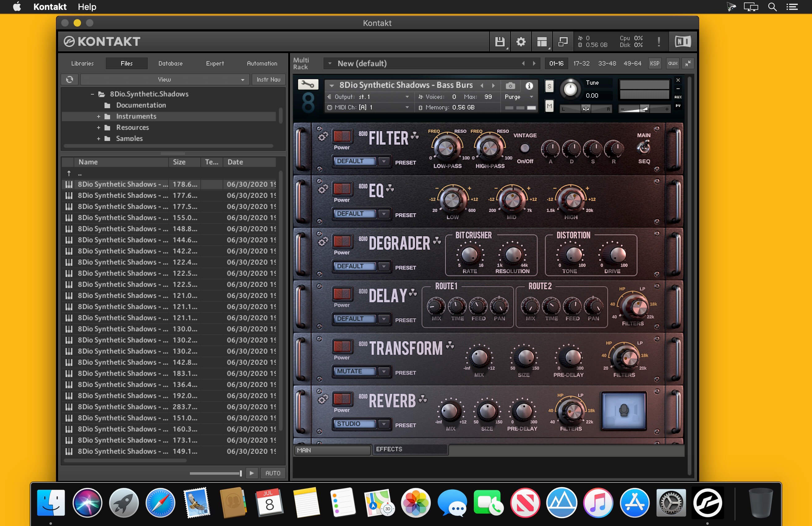This screenshot has height=526, width=812.
Task: Switch to the Database tab
Action: click(170, 63)
